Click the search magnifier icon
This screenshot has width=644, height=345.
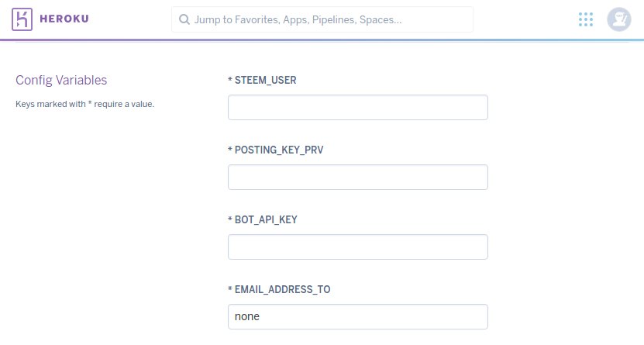point(184,19)
